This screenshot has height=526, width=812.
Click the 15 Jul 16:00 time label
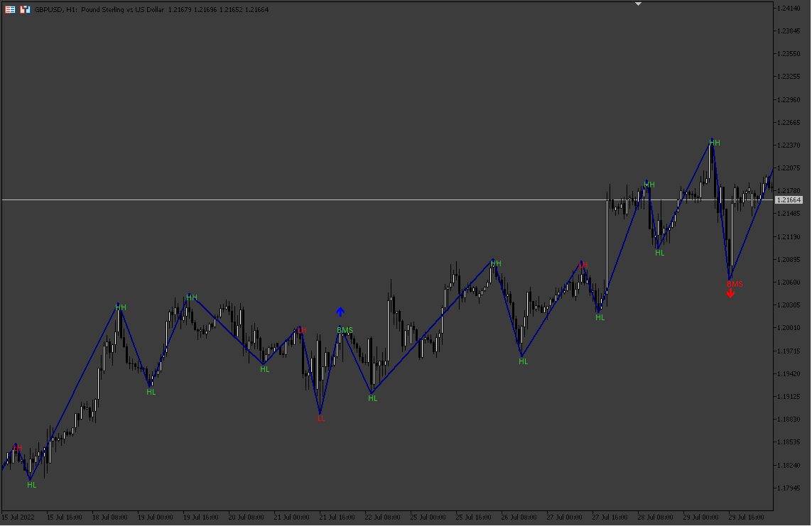(x=64, y=517)
